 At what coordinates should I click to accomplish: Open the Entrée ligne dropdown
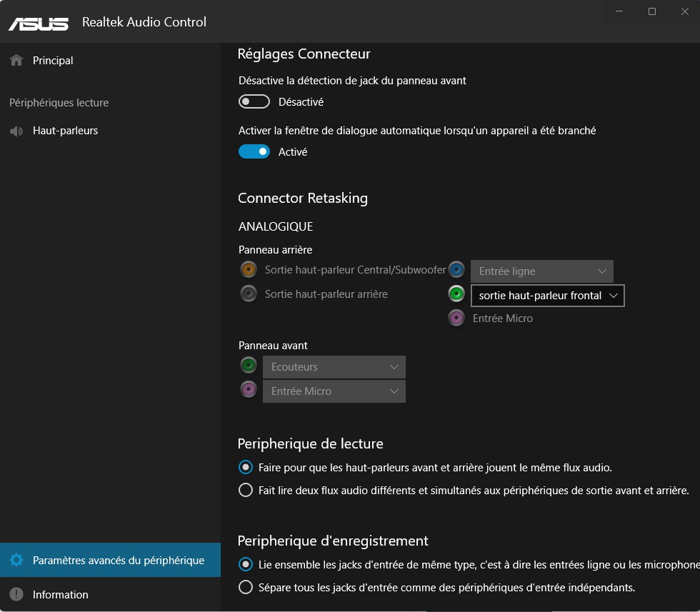click(x=541, y=271)
